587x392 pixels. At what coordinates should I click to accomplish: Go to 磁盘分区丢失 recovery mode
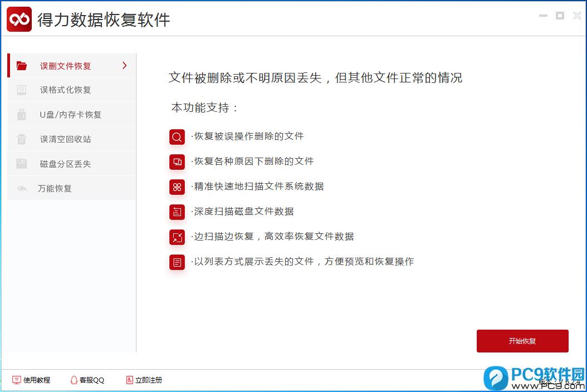71,164
